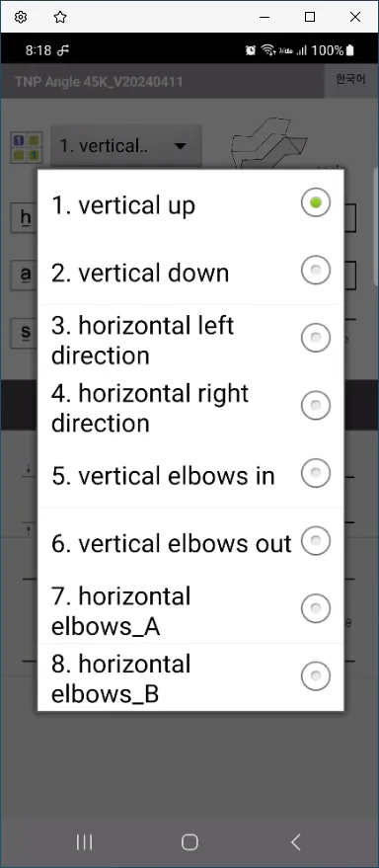The height and width of the screenshot is (868, 379).
Task: Switch language with the 한국어 button
Action: point(350,80)
